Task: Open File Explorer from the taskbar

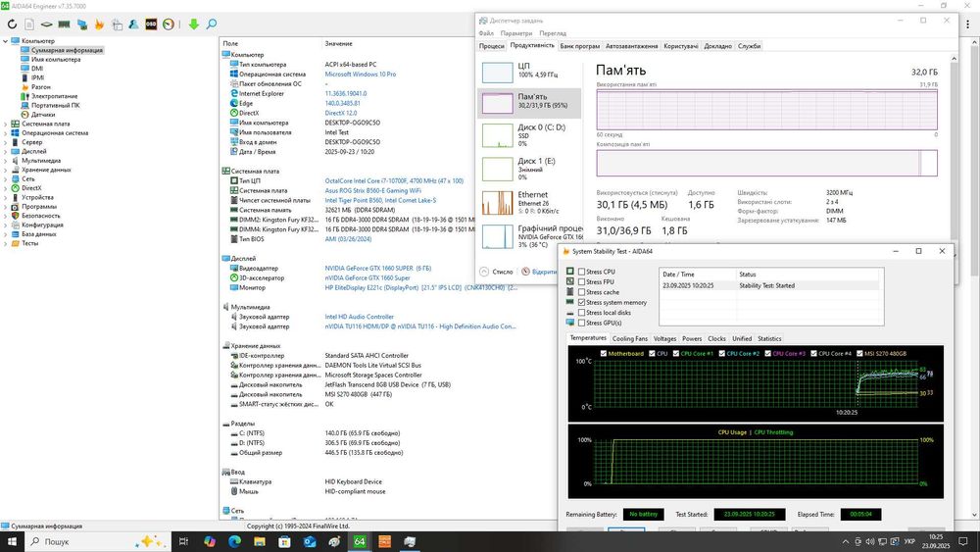Action: pyautogui.click(x=260, y=541)
